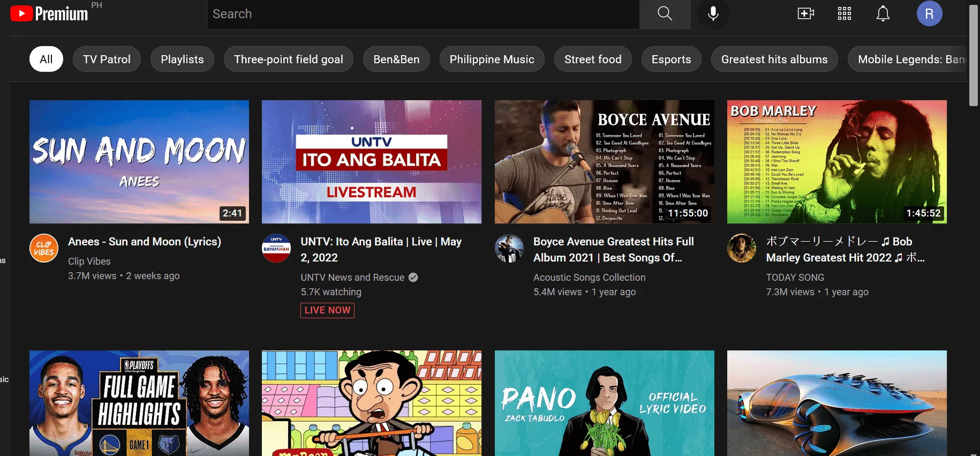Open the Mr Bean cartoon thumbnail
This screenshot has width=980, height=456.
coord(372,403)
